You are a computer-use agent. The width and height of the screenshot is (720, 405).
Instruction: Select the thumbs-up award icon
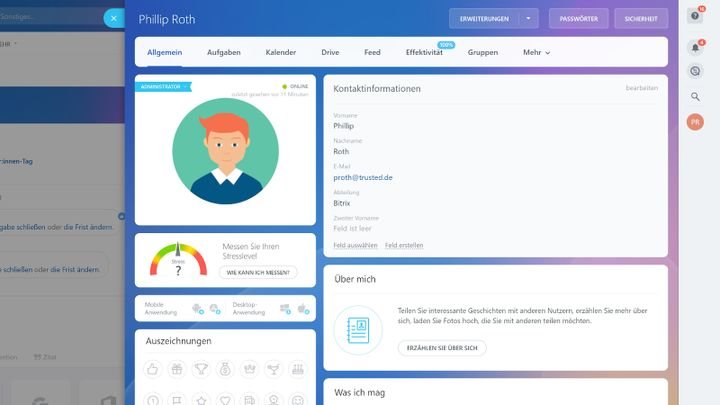pos(153,369)
